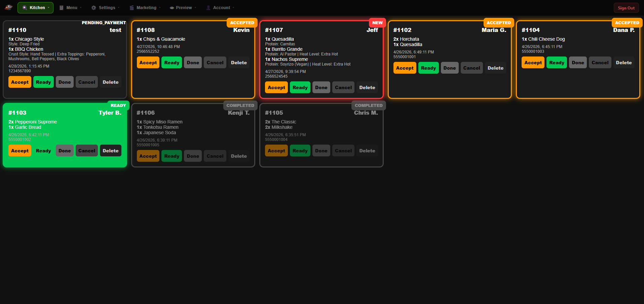
Task: Click the Settings gear icon
Action: (x=94, y=8)
